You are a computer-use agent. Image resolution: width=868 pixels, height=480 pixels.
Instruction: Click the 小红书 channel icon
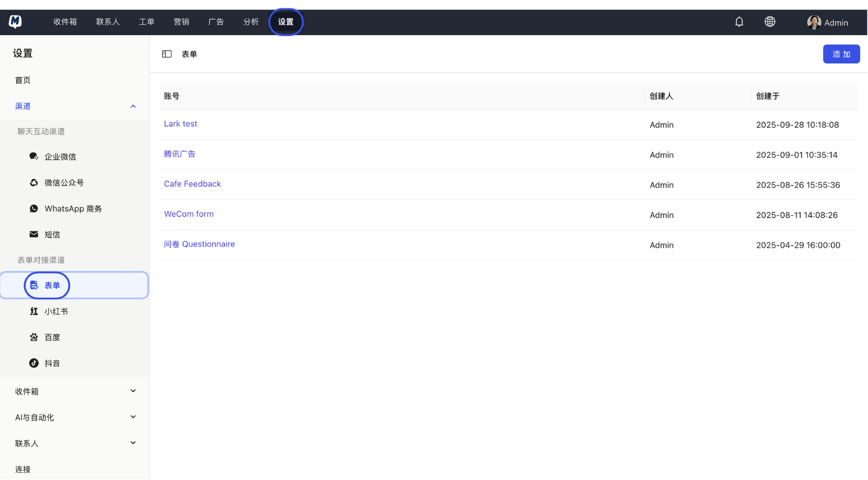click(x=34, y=311)
